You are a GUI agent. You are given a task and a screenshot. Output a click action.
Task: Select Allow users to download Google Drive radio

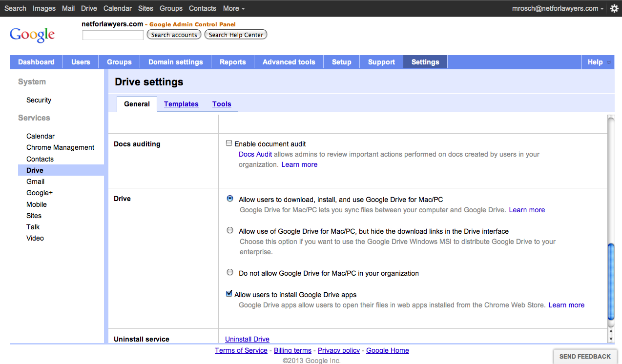coord(230,199)
